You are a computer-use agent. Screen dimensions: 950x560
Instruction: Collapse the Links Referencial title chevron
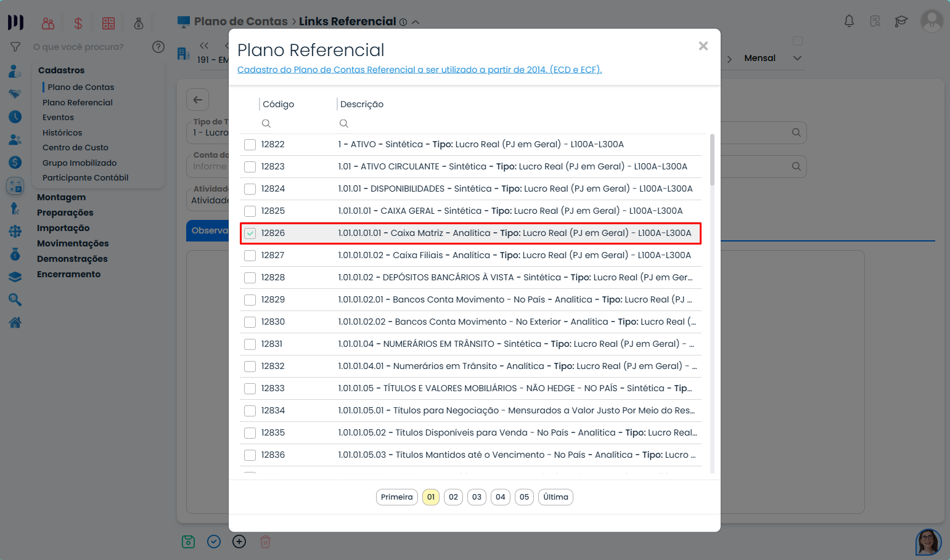pos(416,22)
